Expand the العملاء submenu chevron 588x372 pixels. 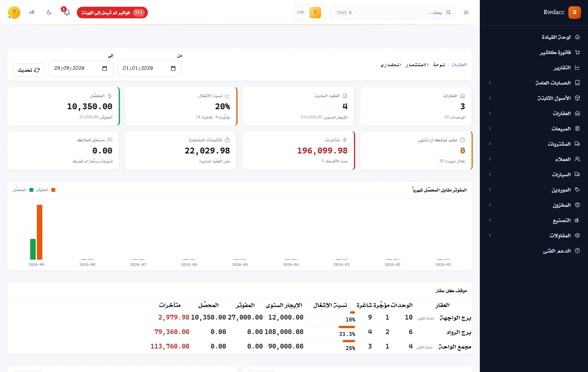(x=490, y=159)
